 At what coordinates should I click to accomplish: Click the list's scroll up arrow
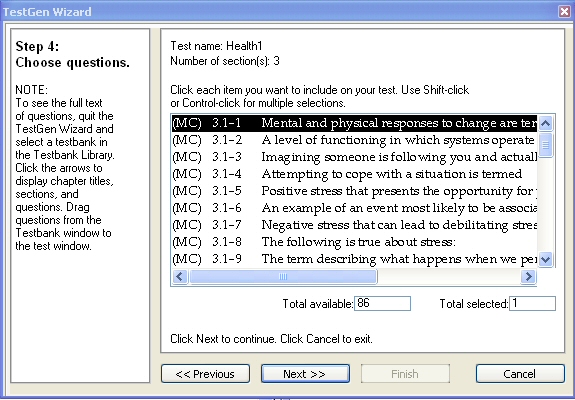[546, 124]
